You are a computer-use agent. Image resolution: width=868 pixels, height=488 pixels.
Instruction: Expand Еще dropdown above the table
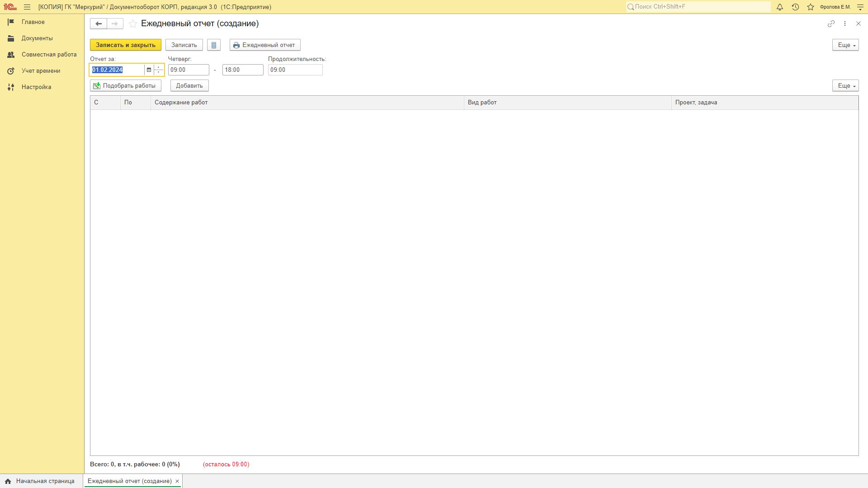(x=845, y=86)
